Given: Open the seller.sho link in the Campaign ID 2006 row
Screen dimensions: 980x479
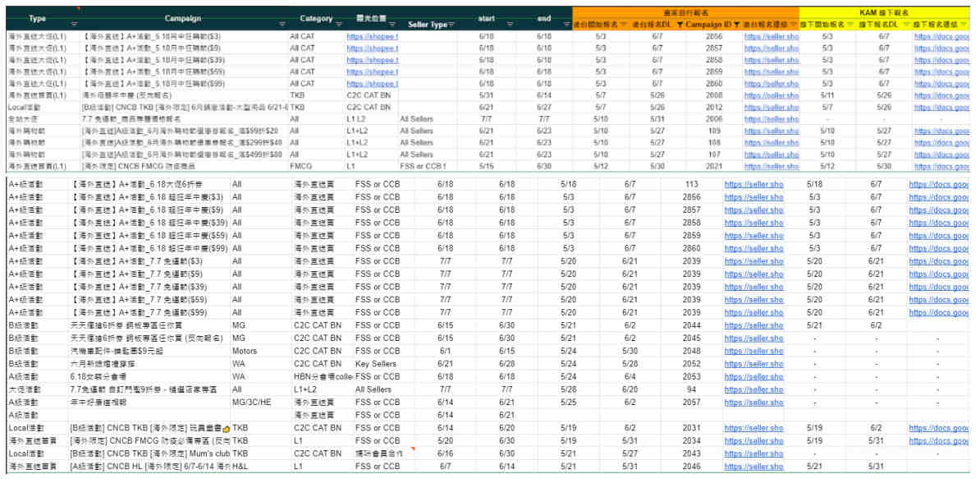Looking at the screenshot, I should (x=772, y=119).
